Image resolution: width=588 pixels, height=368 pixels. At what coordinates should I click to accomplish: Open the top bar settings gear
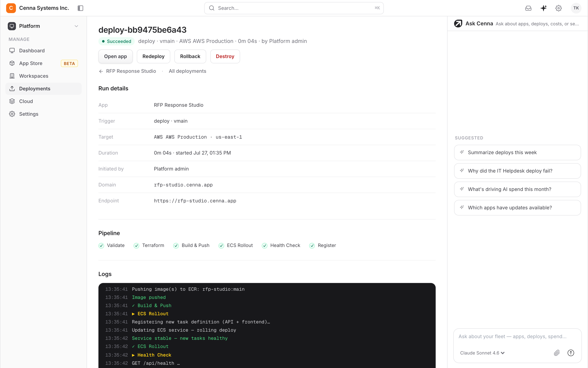coord(559,8)
